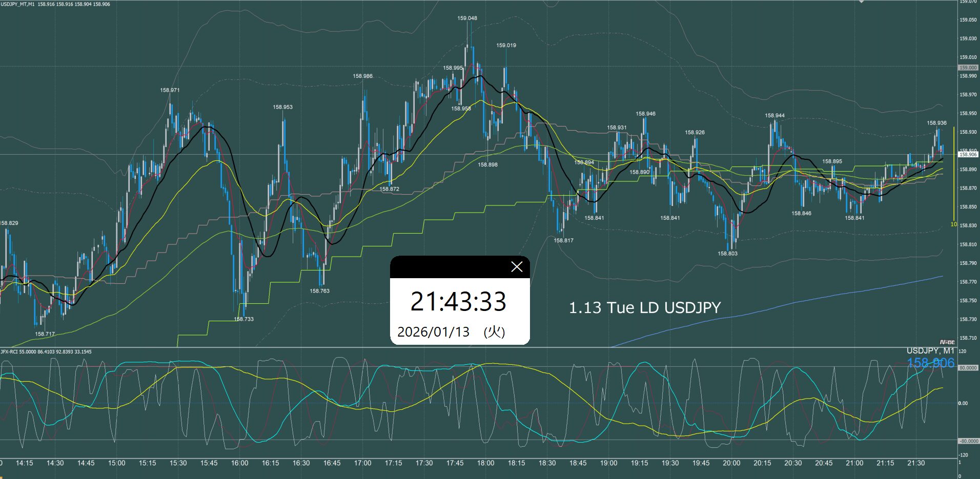
Task: Click the chart shift triangle marker at top
Action: (862, 2)
